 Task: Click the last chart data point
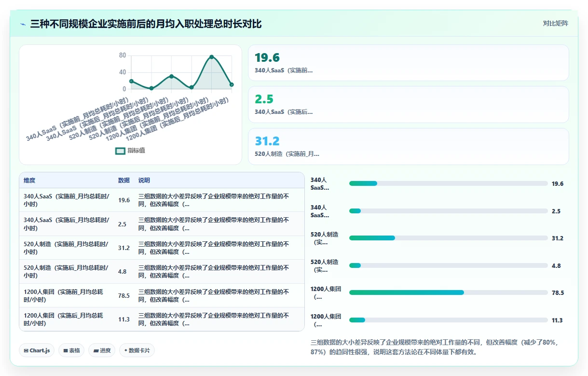point(232,84)
